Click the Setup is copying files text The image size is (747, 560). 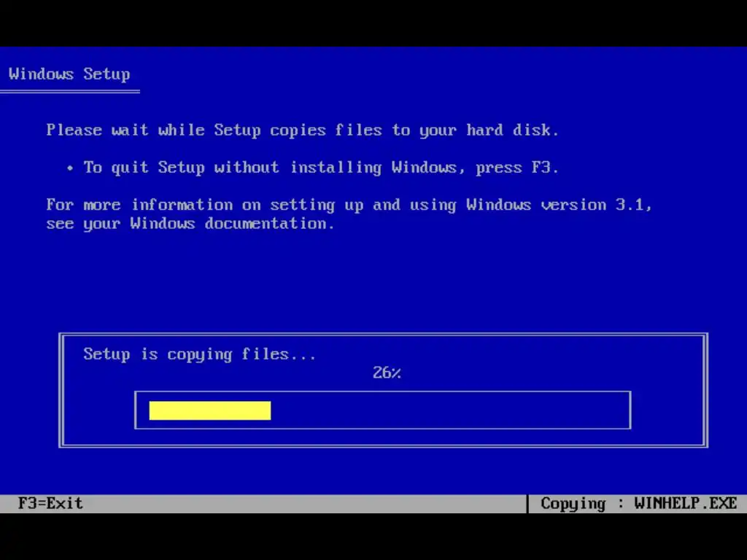tap(199, 354)
